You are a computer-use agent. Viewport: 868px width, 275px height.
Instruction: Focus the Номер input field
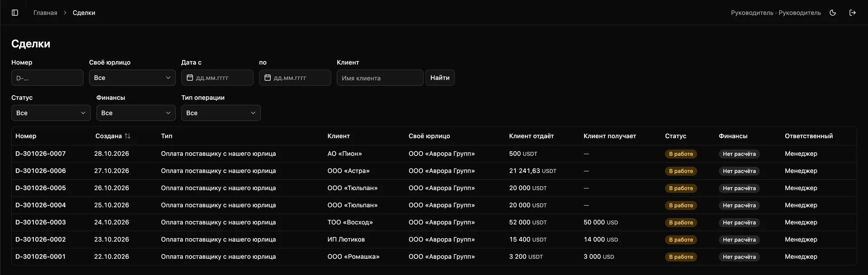[x=47, y=78]
